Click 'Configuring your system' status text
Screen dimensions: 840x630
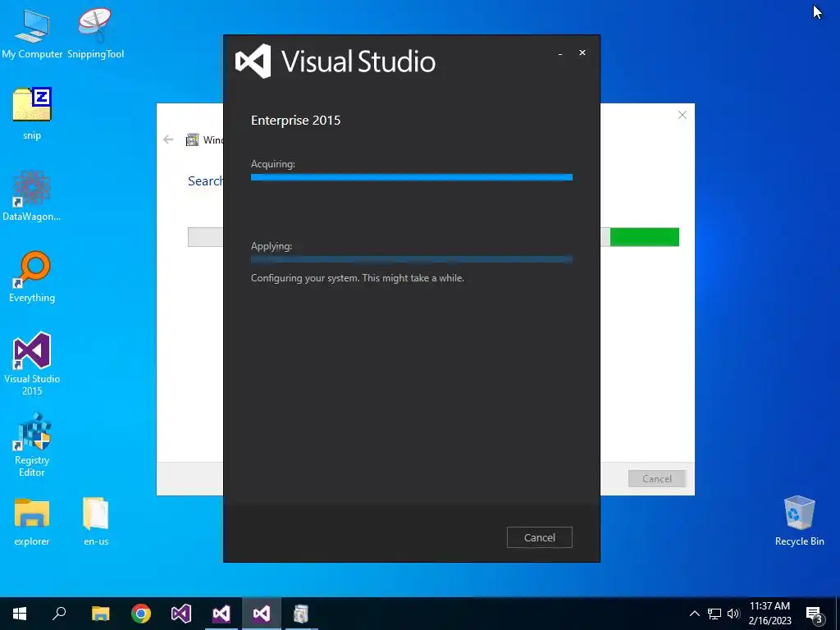coord(358,278)
